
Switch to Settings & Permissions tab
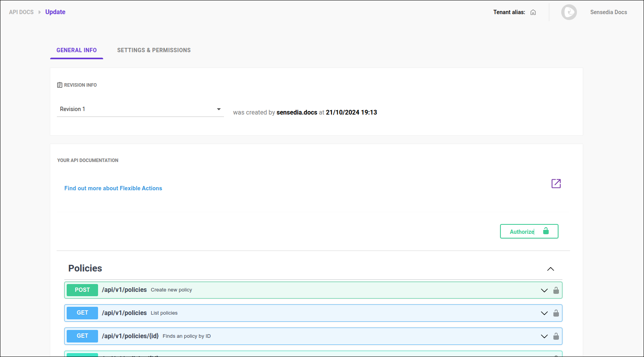154,50
